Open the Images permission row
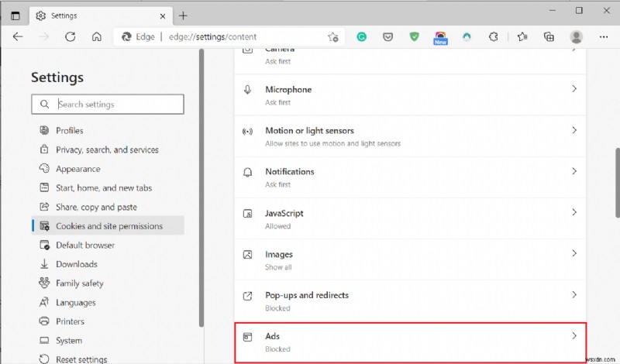The height and width of the screenshot is (364, 620). [410, 259]
